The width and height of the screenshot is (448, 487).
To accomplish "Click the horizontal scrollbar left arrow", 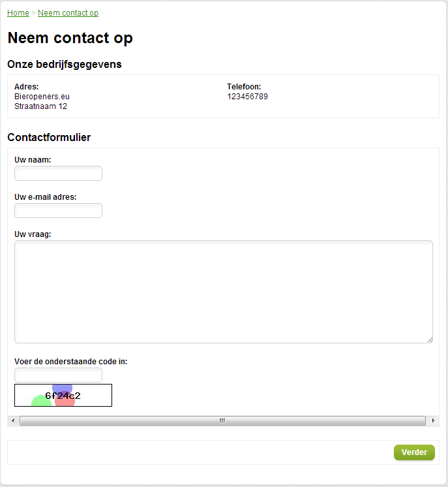I will [x=12, y=421].
